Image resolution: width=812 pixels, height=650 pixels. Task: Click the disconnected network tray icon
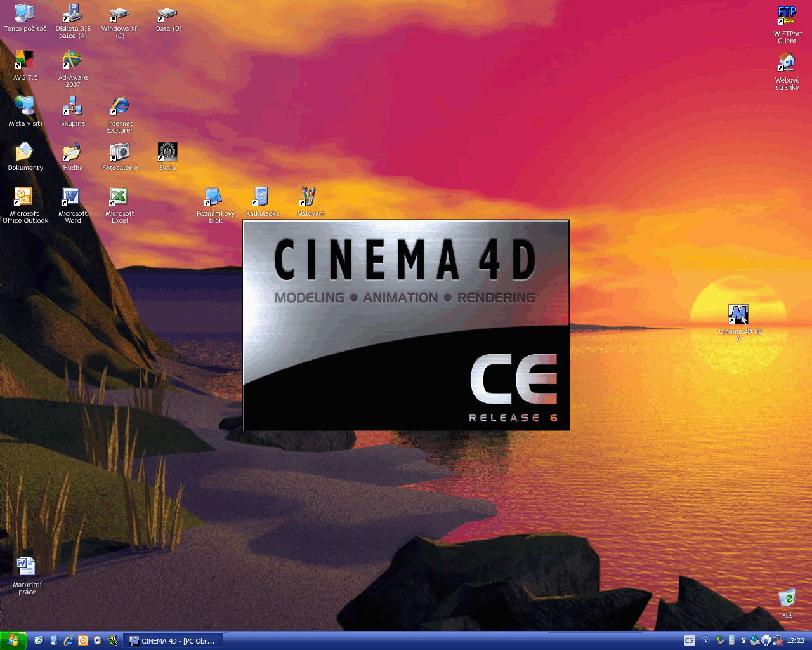pyautogui.click(x=778, y=640)
